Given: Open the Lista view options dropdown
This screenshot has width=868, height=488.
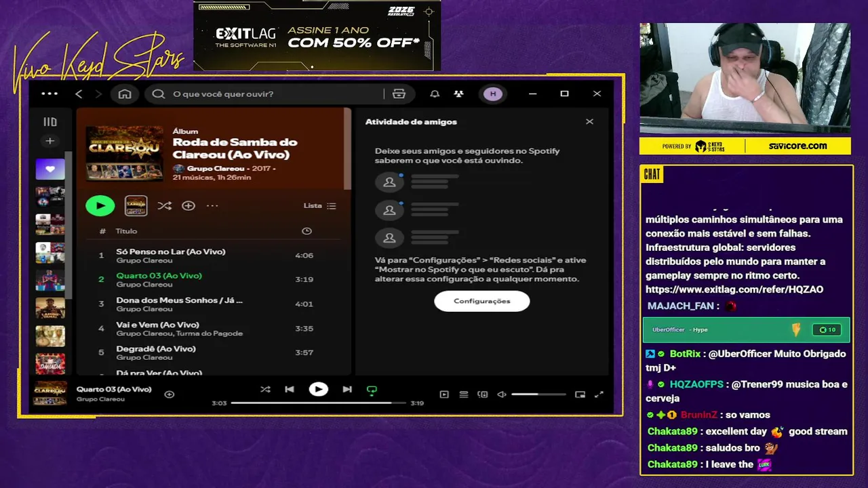Looking at the screenshot, I should coord(319,205).
